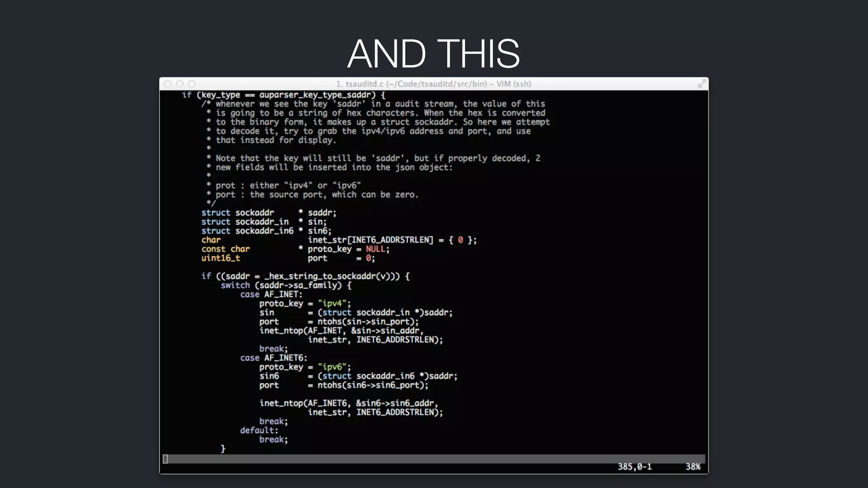Click the case AF_INET6 line
The width and height of the screenshot is (868, 488).
click(273, 358)
